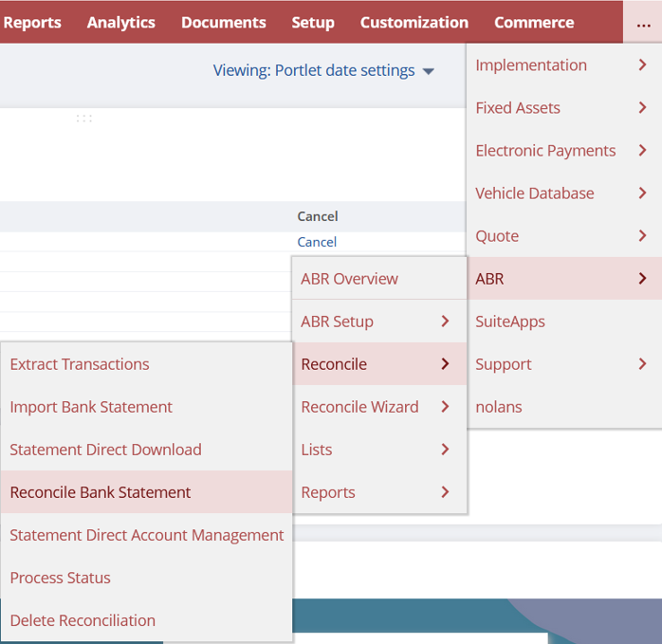Select Reconcile Bank Statement
The image size is (662, 644).
coord(101,492)
